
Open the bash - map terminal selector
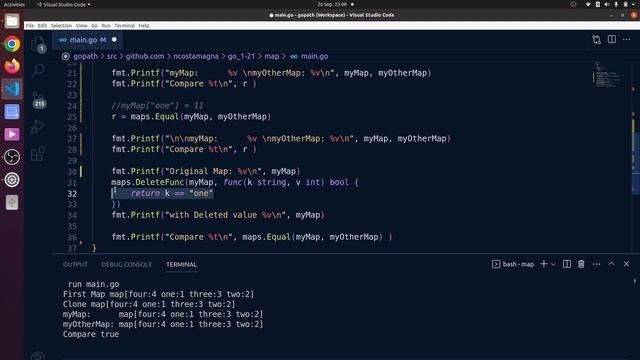tap(513, 264)
